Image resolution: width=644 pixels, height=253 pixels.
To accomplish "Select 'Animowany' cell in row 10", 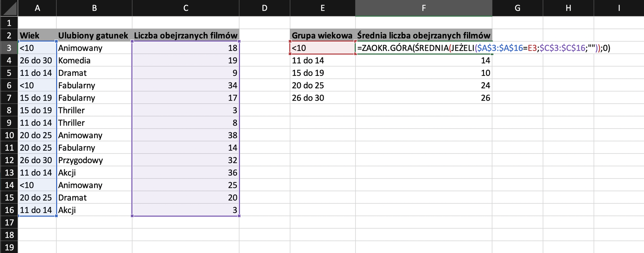I will coord(94,135).
